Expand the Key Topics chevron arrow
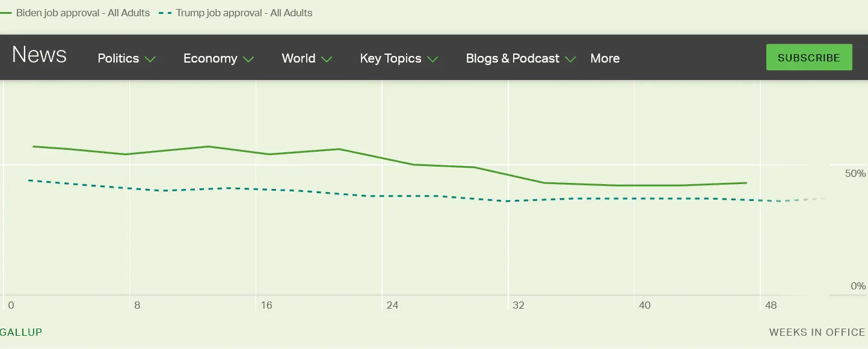The image size is (868, 349). [x=432, y=59]
